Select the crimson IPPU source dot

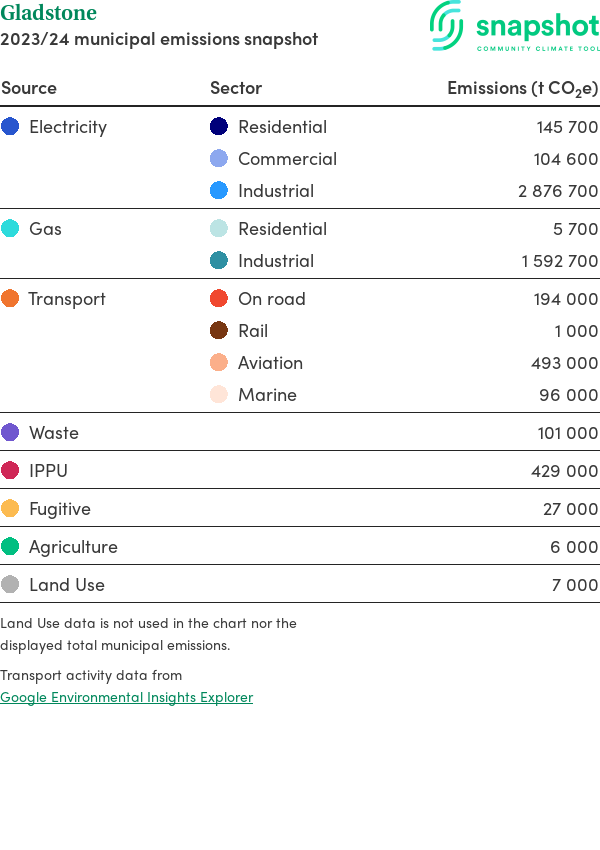pyautogui.click(x=10, y=471)
